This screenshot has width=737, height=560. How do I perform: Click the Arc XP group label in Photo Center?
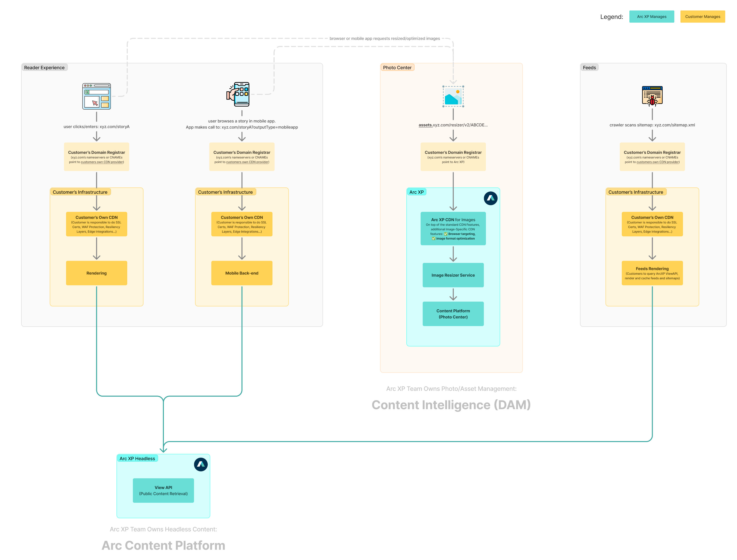click(416, 192)
